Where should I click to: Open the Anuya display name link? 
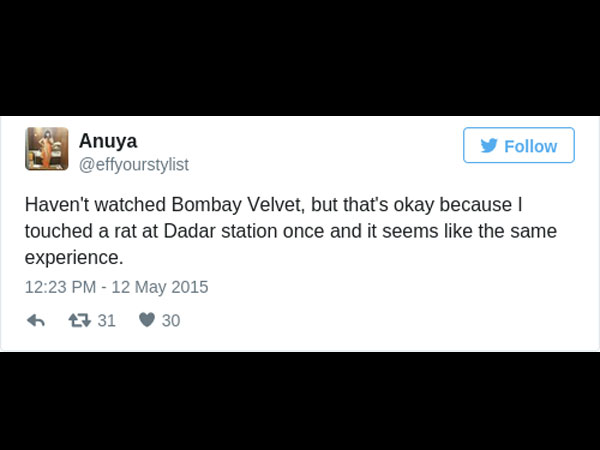coord(108,141)
